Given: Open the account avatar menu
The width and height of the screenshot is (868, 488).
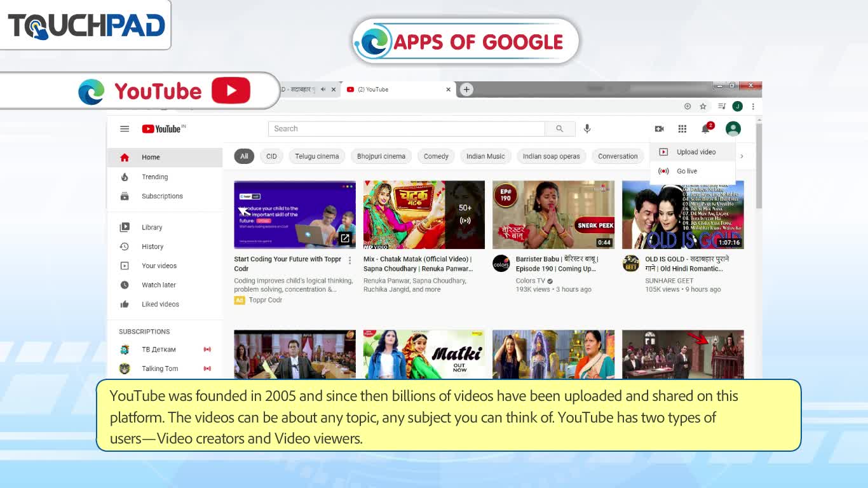Looking at the screenshot, I should [x=733, y=129].
